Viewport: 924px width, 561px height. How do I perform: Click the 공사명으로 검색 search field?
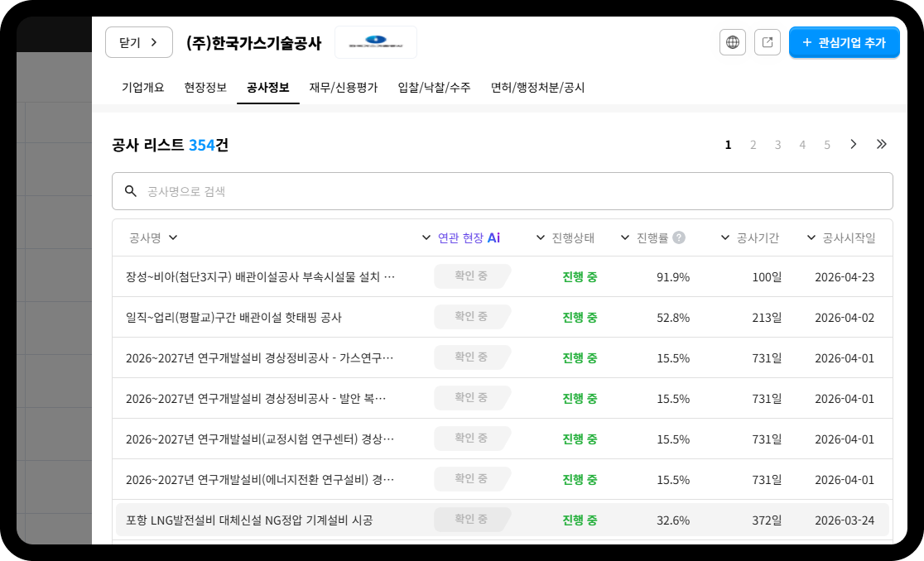tap(502, 191)
